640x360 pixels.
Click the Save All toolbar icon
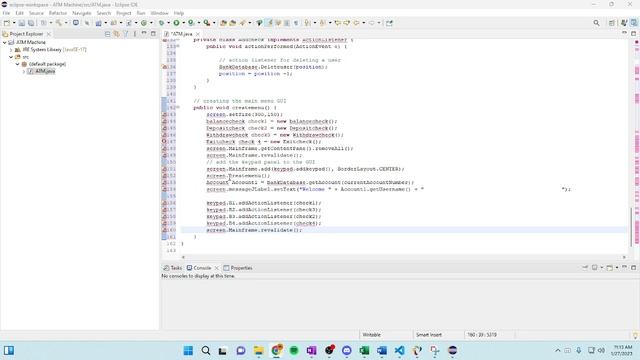[31, 23]
